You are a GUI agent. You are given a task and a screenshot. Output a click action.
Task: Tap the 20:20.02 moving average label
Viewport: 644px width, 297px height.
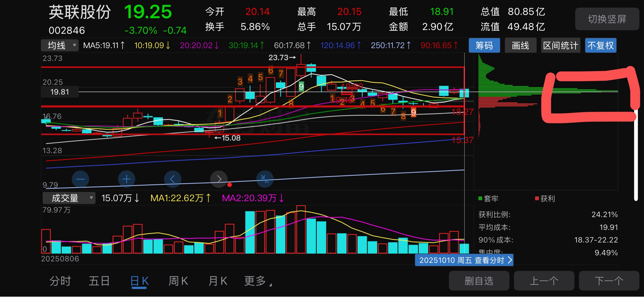pyautogui.click(x=200, y=46)
